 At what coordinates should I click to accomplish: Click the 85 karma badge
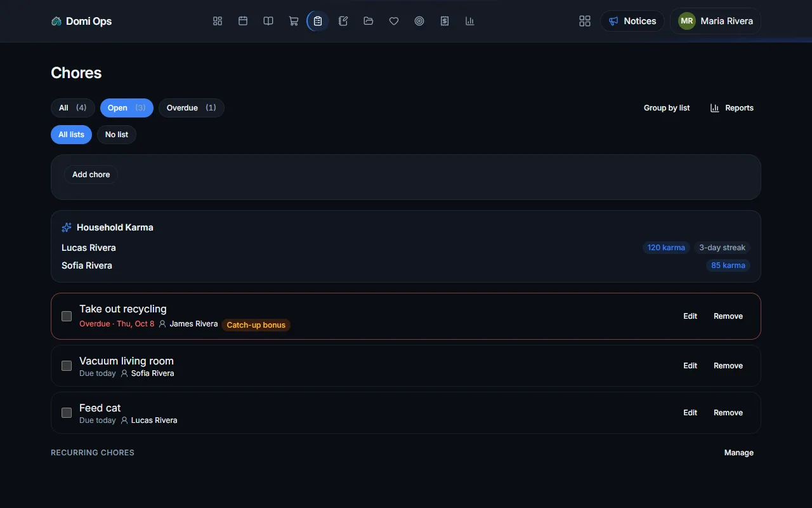point(728,265)
